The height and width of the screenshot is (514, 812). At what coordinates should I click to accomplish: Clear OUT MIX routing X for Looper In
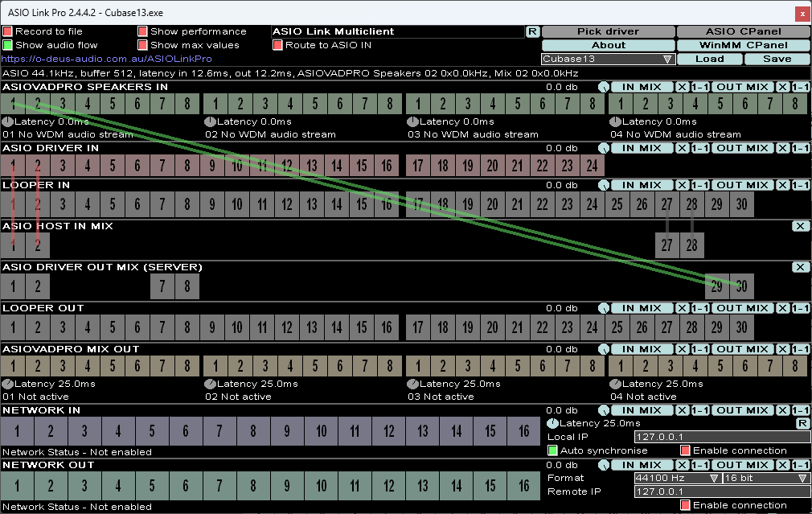pos(782,185)
